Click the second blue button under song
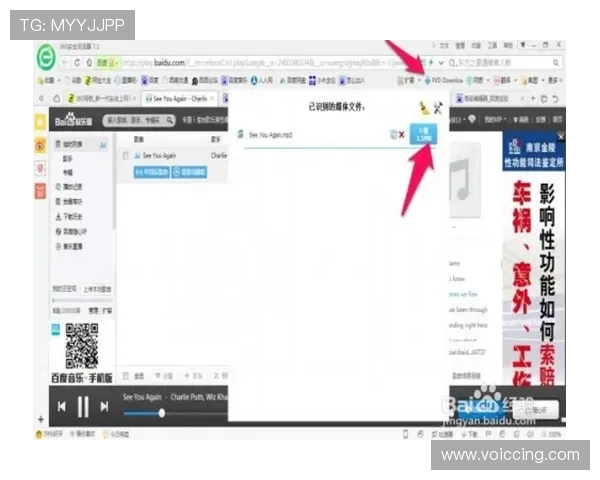The image size is (600, 480). [189, 172]
